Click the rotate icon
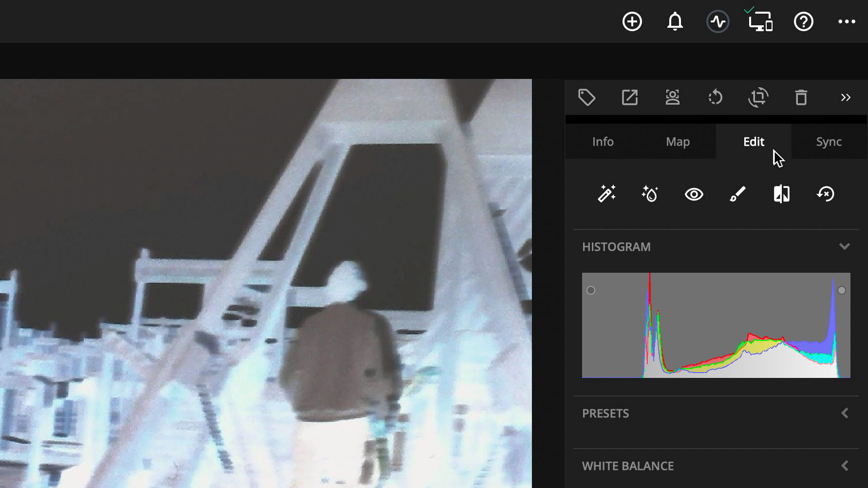The image size is (868, 488). pos(715,97)
